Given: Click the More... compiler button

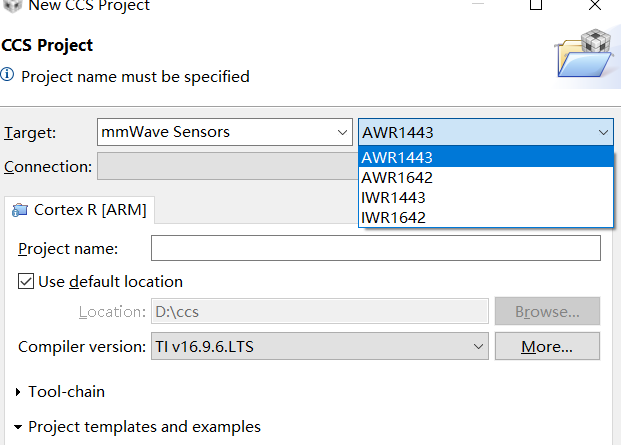Looking at the screenshot, I should point(547,347).
